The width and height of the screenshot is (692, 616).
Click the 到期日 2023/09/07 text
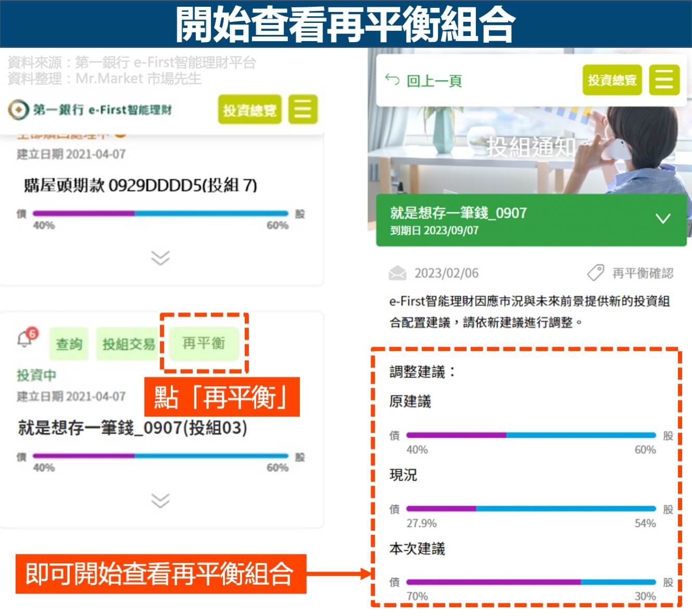[434, 230]
